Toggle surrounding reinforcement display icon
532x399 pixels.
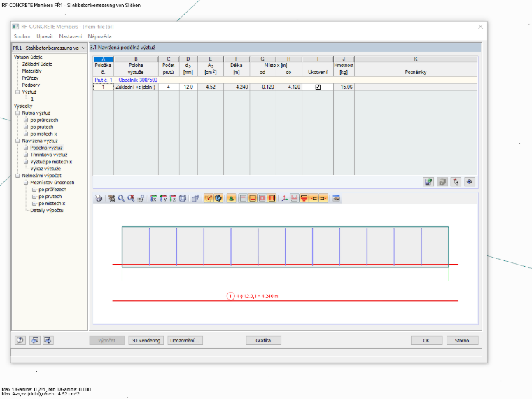[x=262, y=199]
